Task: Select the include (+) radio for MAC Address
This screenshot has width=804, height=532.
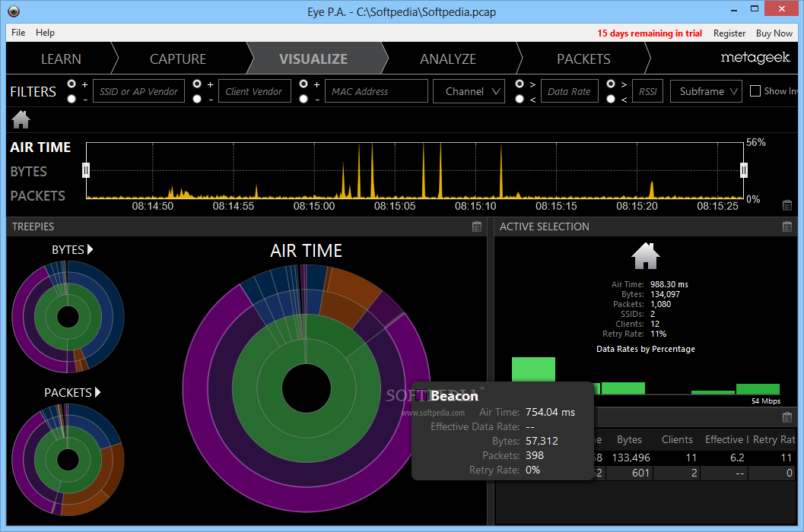Action: (x=303, y=84)
